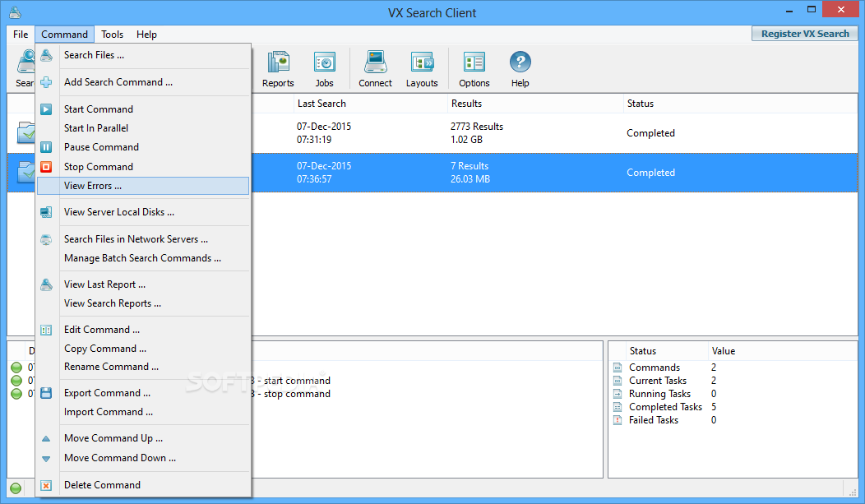Open the Jobs toolbar icon
Viewport: 865px width, 504px height.
click(x=324, y=69)
